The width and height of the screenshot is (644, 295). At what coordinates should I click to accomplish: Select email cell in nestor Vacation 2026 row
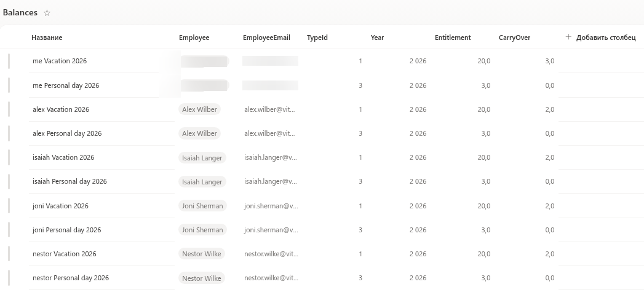271,254
